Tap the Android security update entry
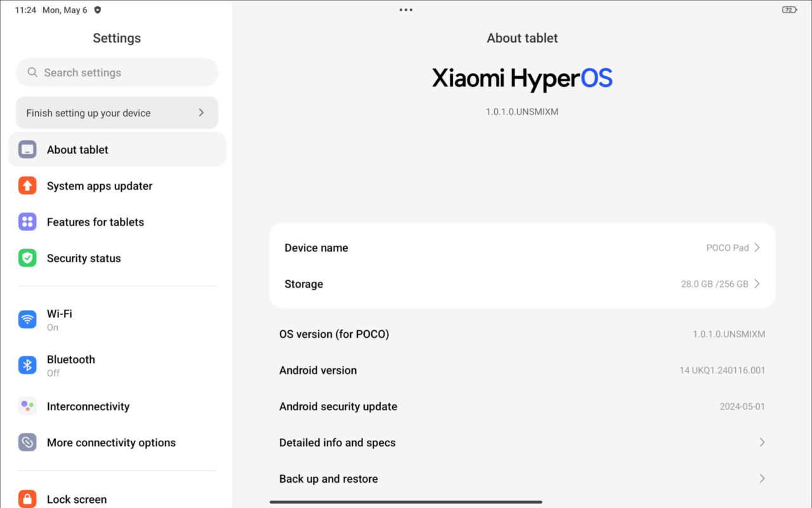 521,406
